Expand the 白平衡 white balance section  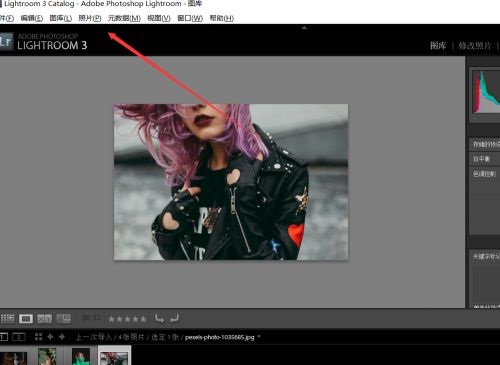pyautogui.click(x=485, y=159)
